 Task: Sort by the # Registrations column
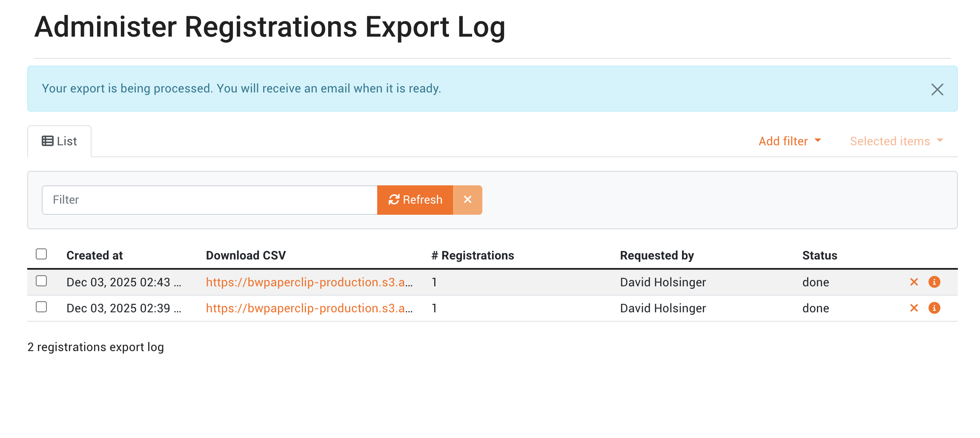coord(473,256)
